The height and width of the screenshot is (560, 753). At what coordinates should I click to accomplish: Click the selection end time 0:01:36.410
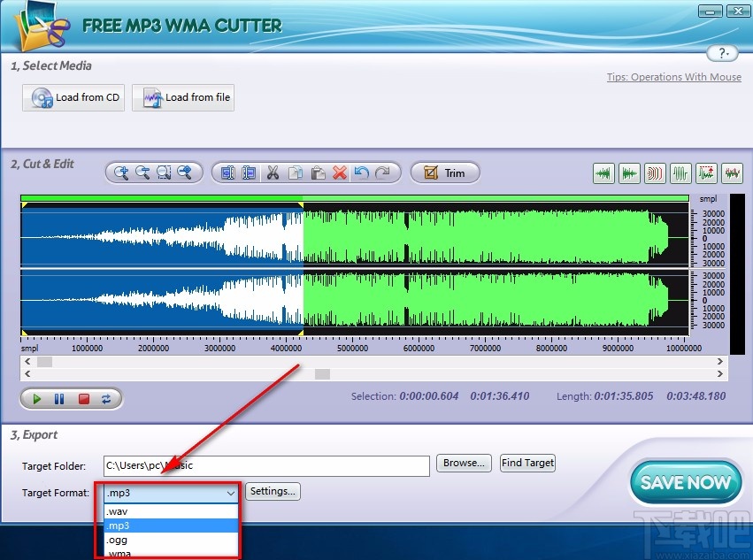499,396
